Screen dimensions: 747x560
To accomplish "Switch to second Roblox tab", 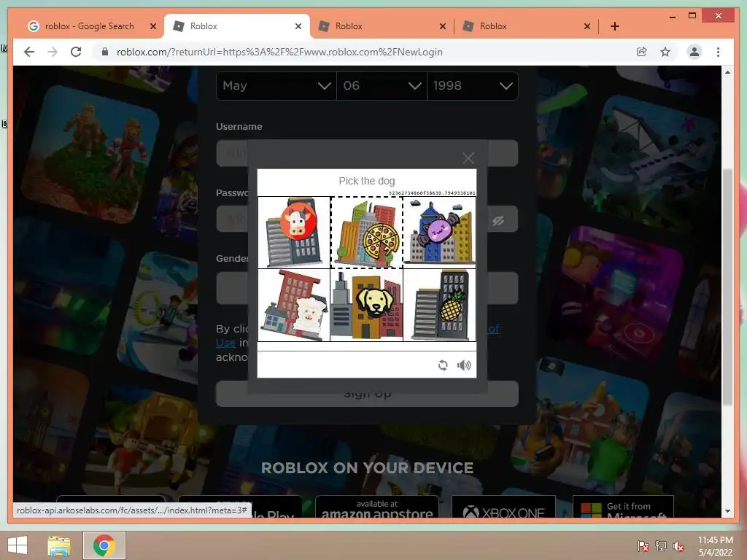I will [x=381, y=26].
